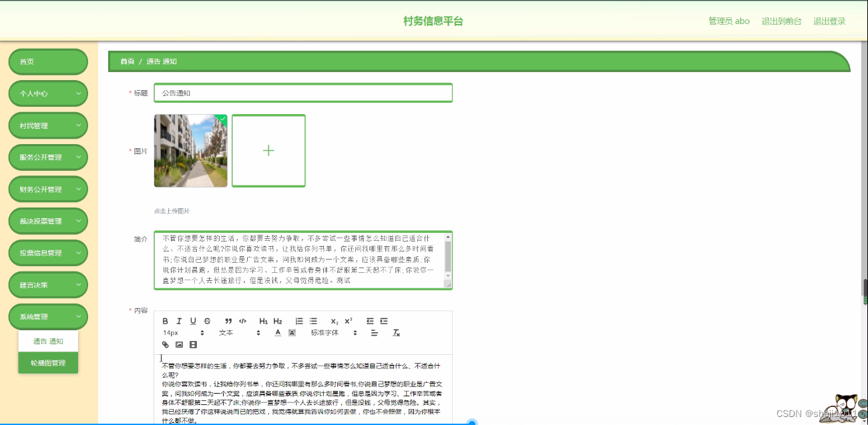Toggle underline formatting
The height and width of the screenshot is (425, 868).
point(192,321)
